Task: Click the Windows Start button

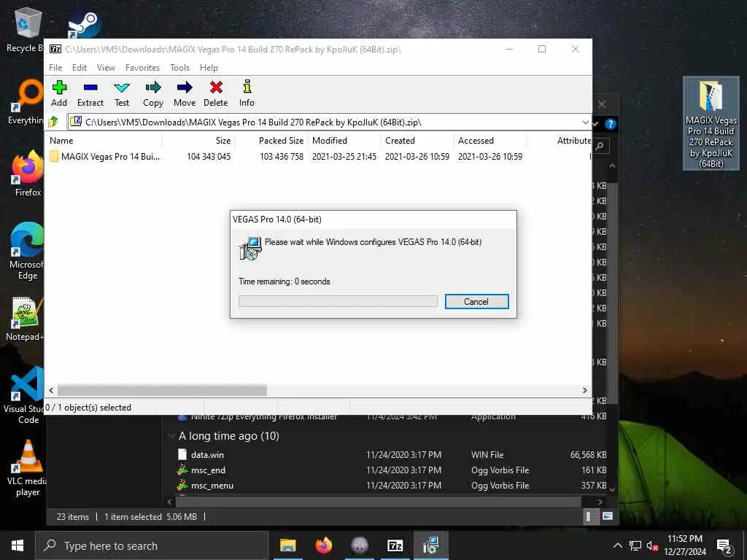Action: click(18, 545)
